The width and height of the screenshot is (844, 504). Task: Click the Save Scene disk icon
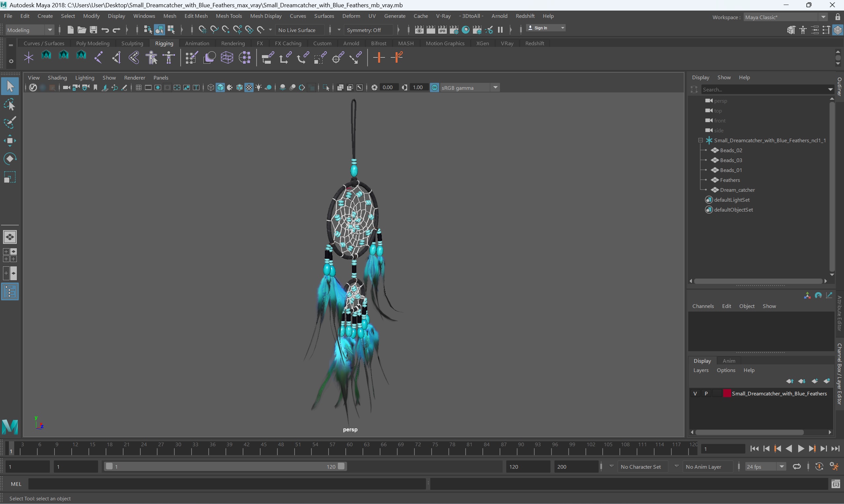click(x=93, y=30)
